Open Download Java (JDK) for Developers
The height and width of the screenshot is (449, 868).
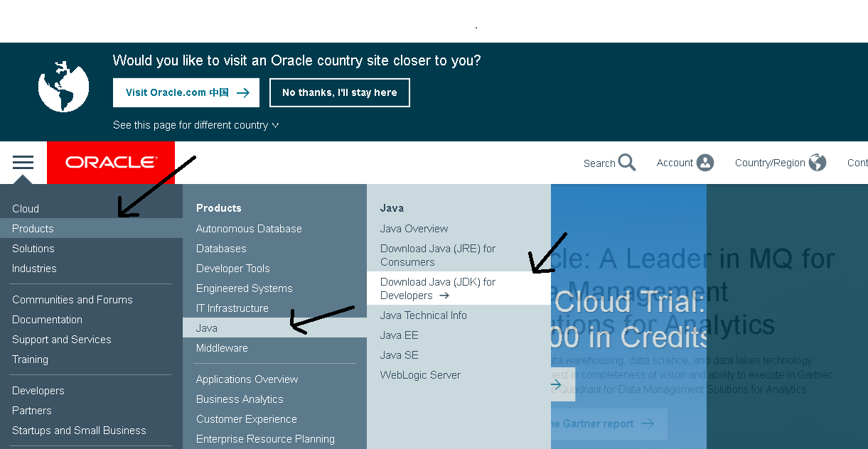(x=459, y=288)
